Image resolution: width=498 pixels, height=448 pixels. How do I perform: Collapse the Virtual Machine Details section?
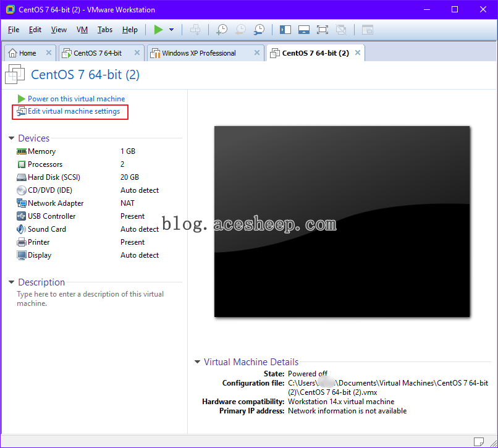[x=197, y=362]
